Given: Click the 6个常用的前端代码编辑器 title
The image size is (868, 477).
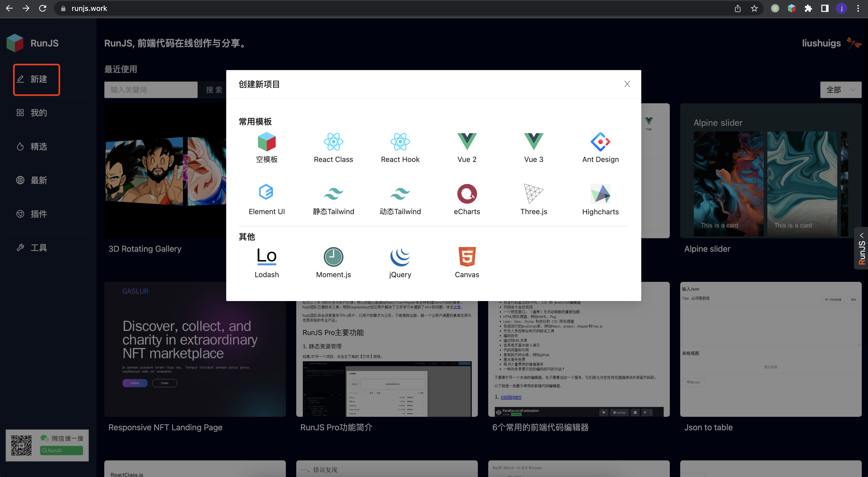Looking at the screenshot, I should click(x=540, y=427).
